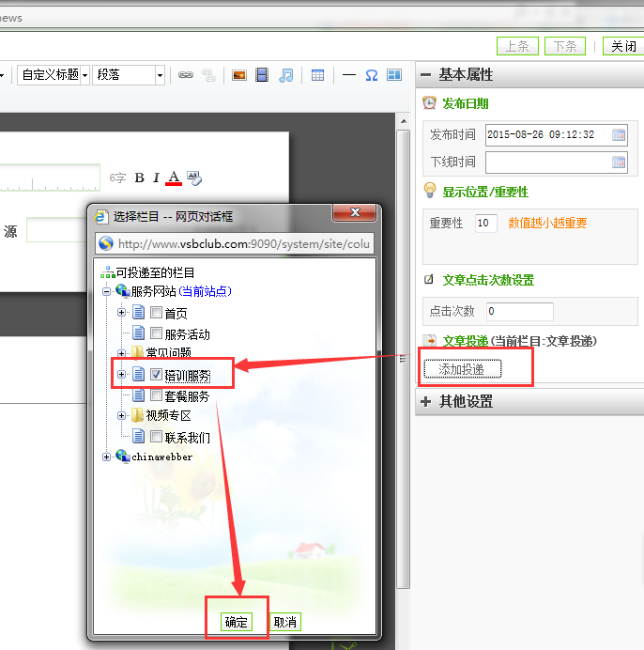644x650 pixels.
Task: Expand the 培训服务 tree node
Action: pos(121,375)
